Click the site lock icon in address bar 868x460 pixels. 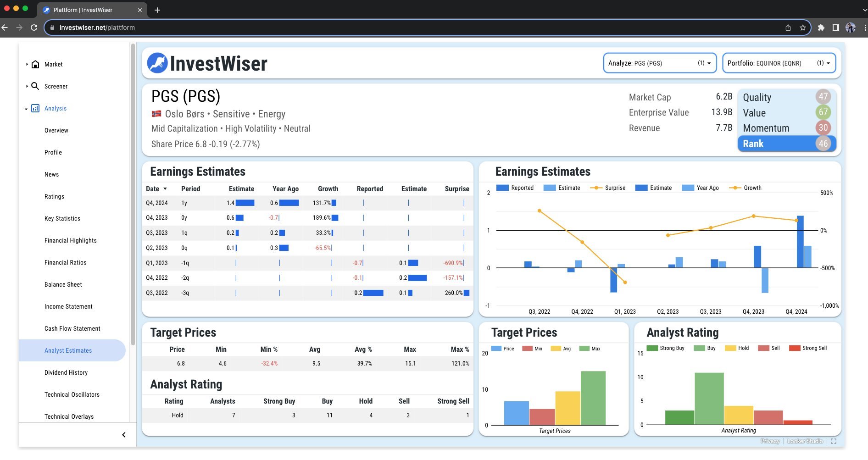(52, 28)
